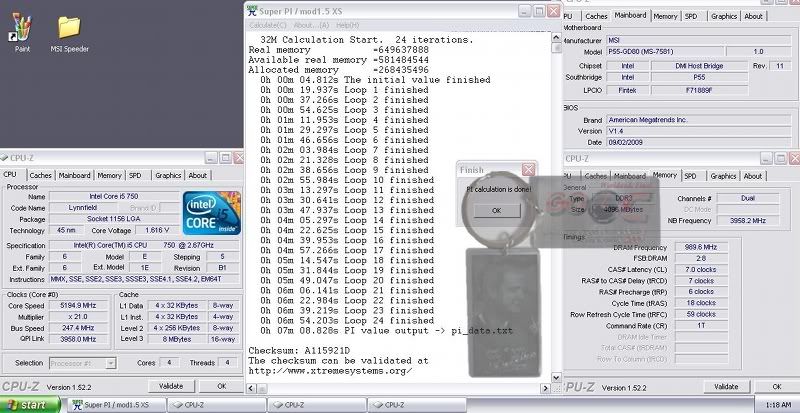The width and height of the screenshot is (800, 413).
Task: Select the third CPU-Z taskbar button
Action: (x=416, y=405)
